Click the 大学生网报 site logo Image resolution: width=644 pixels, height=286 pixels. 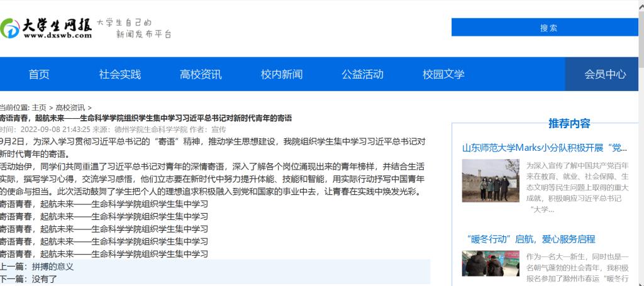47,28
